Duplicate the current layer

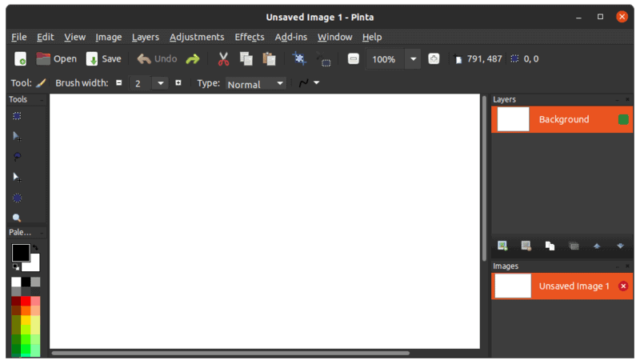coord(550,246)
